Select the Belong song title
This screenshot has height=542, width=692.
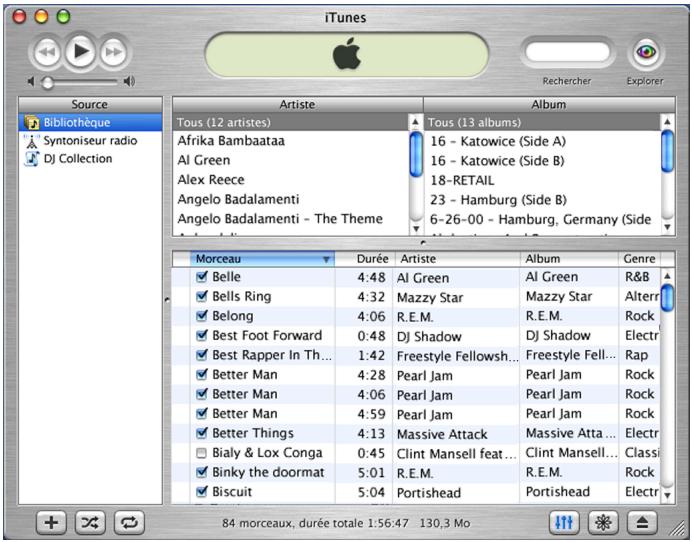click(233, 316)
